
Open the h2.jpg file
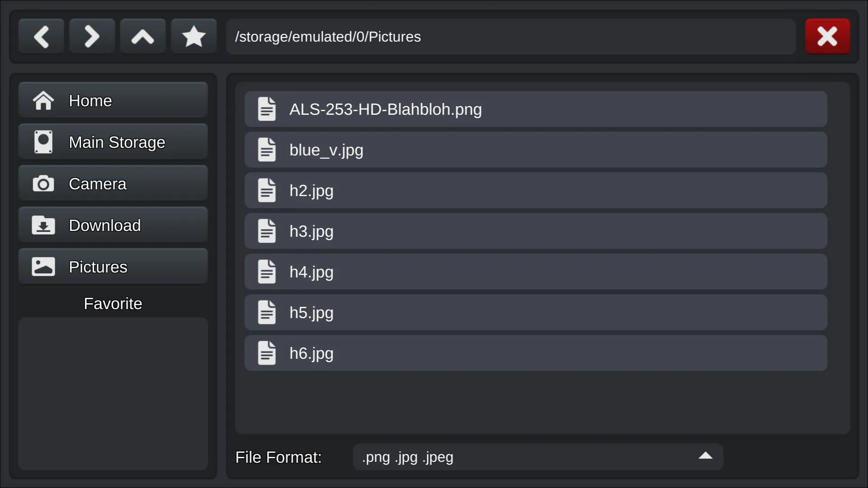pyautogui.click(x=536, y=191)
